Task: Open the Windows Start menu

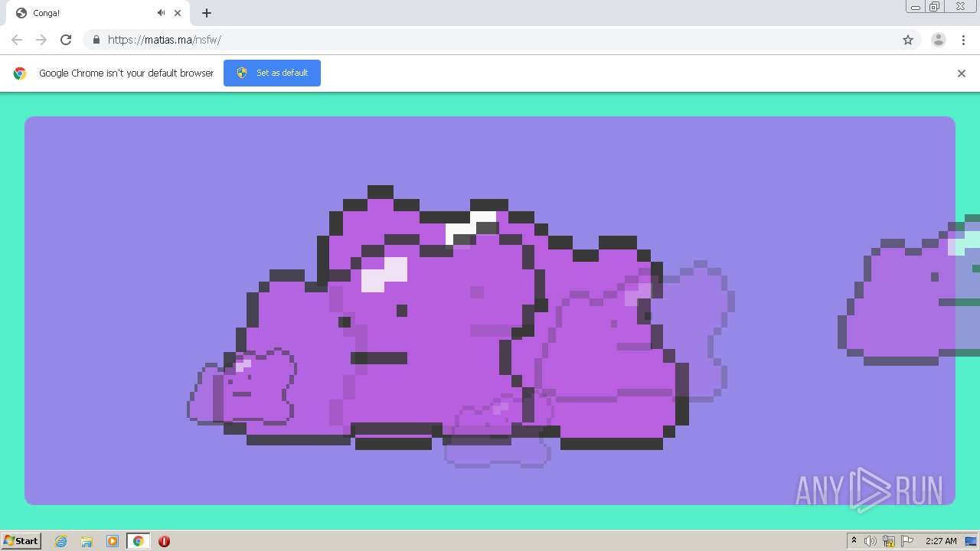Action: click(x=21, y=541)
